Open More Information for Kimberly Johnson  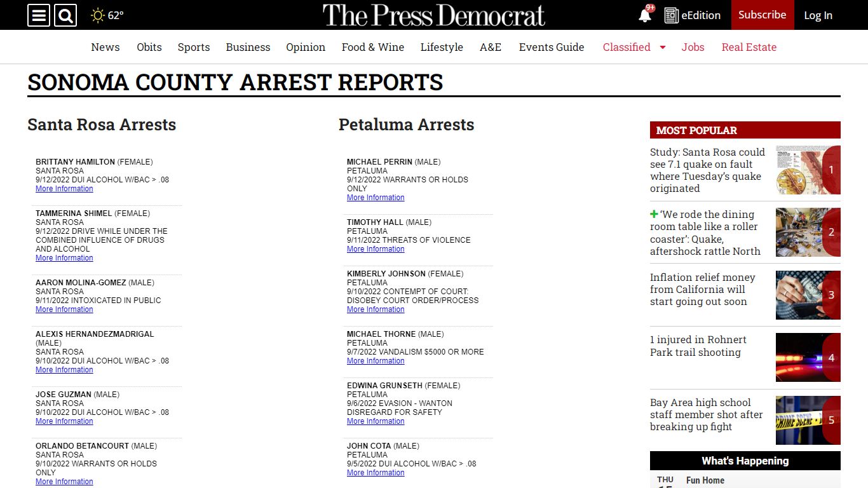click(376, 309)
